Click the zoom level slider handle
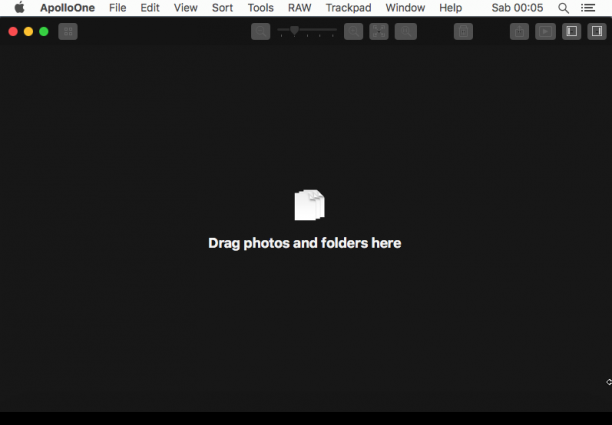Viewport: 612px width, 425px height. tap(294, 30)
